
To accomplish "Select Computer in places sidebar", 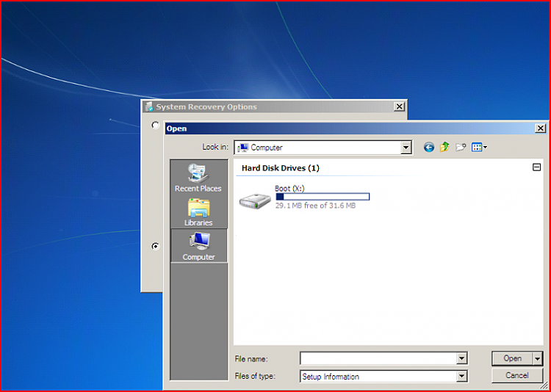I will click(x=199, y=246).
